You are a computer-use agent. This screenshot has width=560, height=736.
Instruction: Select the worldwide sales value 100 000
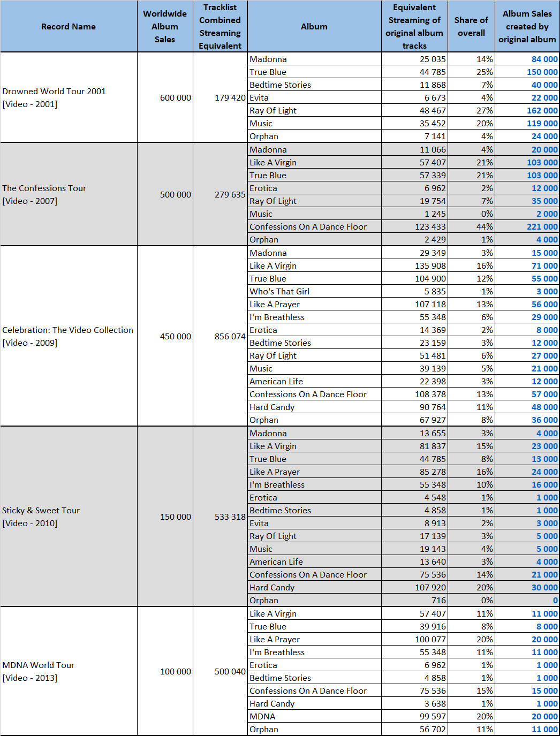165,671
